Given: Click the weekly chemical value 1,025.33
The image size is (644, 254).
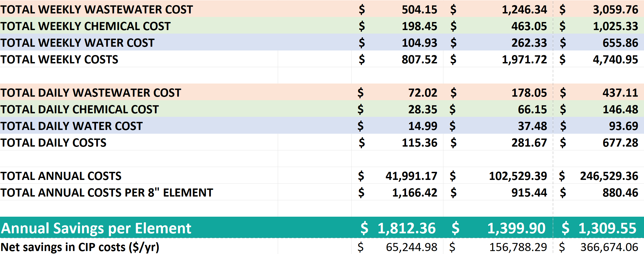Looking at the screenshot, I should pos(615,26).
